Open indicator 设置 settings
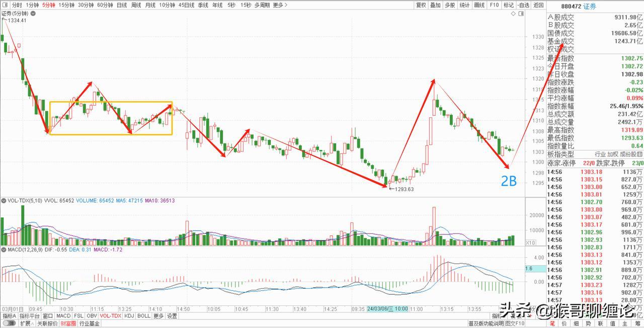 pos(172,316)
